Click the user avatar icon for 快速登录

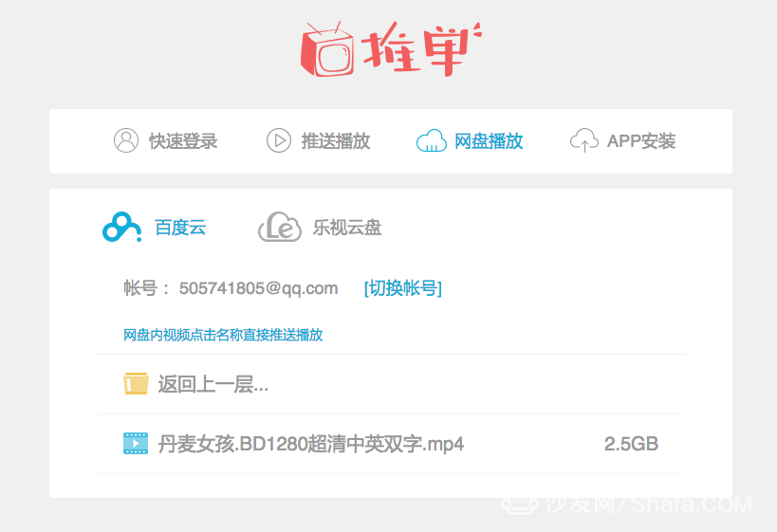click(x=126, y=140)
